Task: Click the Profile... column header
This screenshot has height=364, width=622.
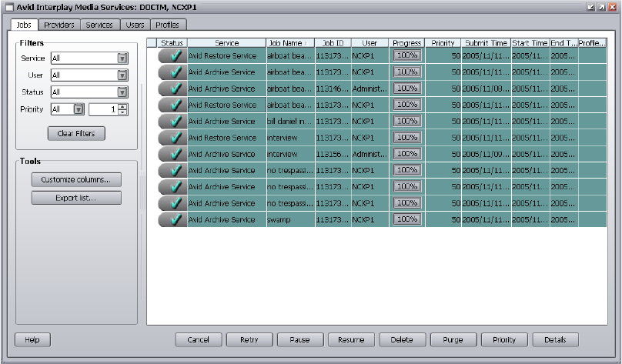Action: [x=592, y=43]
